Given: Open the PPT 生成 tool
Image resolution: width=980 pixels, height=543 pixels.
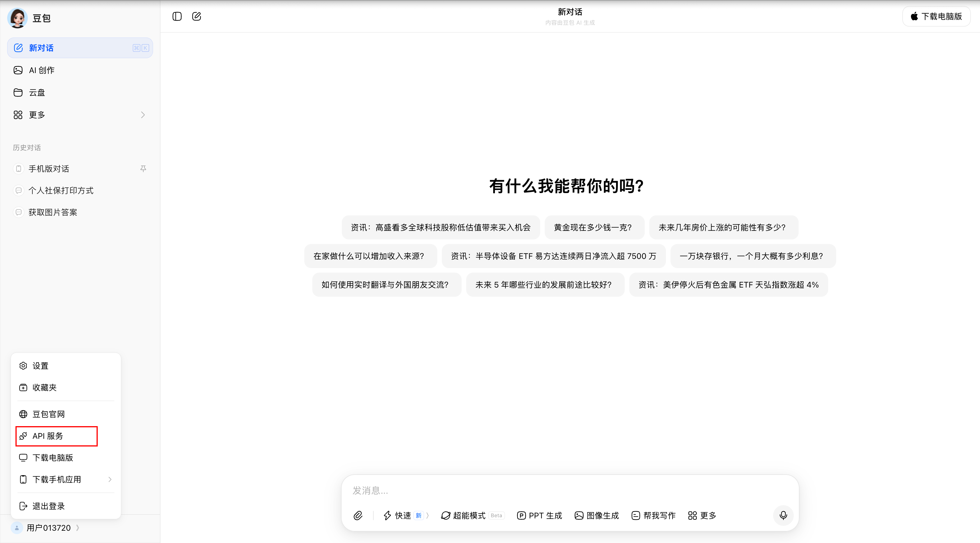Looking at the screenshot, I should tap(539, 515).
